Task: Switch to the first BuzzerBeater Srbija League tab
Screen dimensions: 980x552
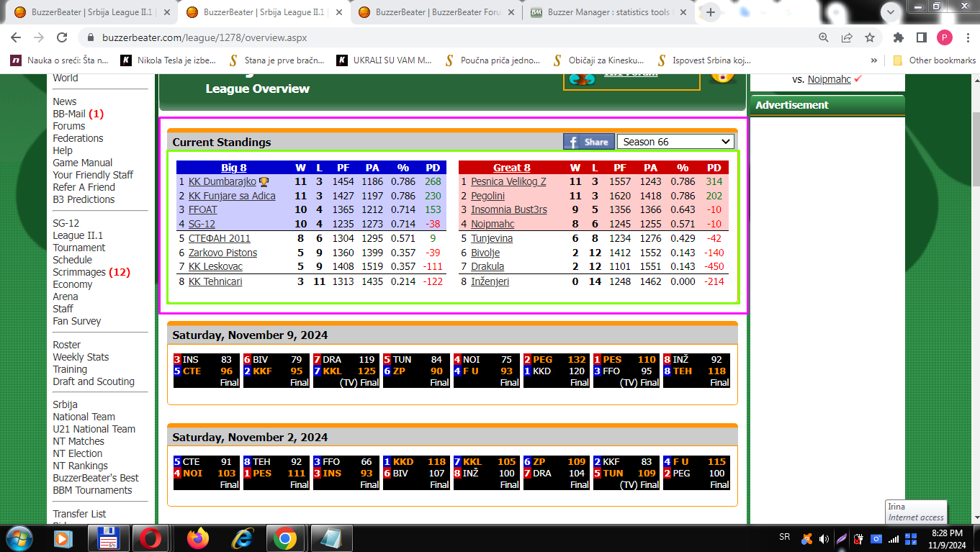Action: point(92,12)
